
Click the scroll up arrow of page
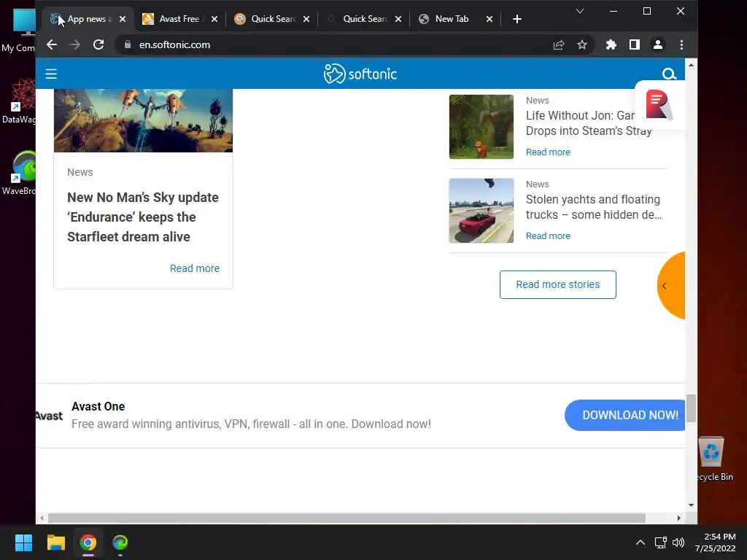point(691,65)
